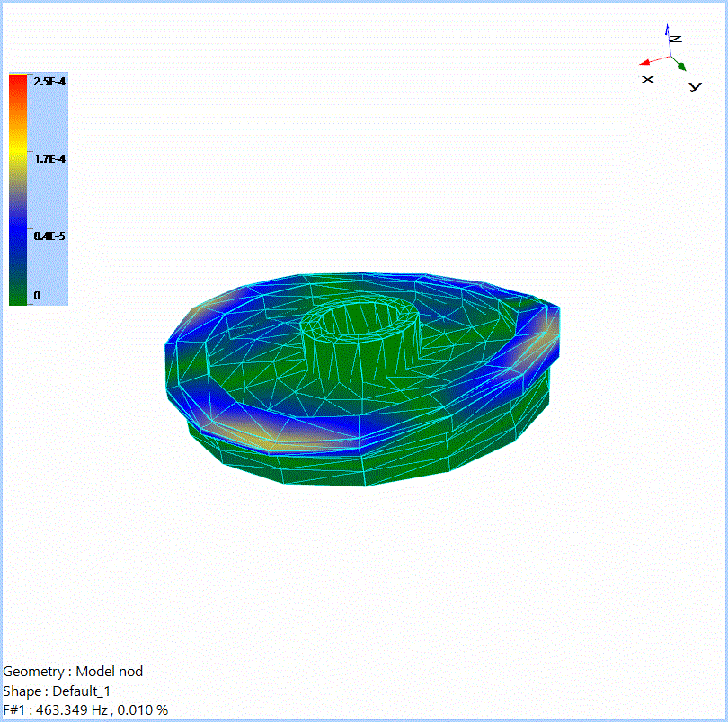This screenshot has height=722, width=728.
Task: Click the central cylindrical hub of the mesh model
Action: point(361,339)
